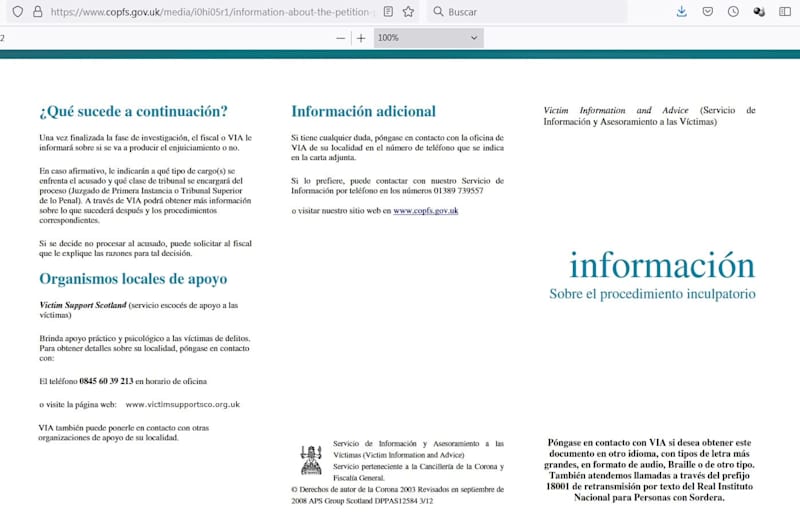Click the search magnifier icon
The image size is (800, 525).
click(438, 11)
